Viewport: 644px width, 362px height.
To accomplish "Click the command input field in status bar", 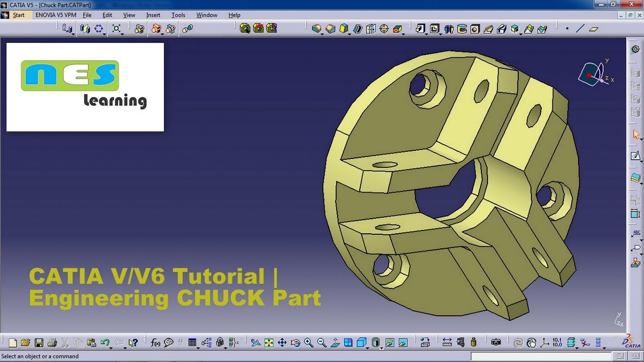I will point(541,356).
